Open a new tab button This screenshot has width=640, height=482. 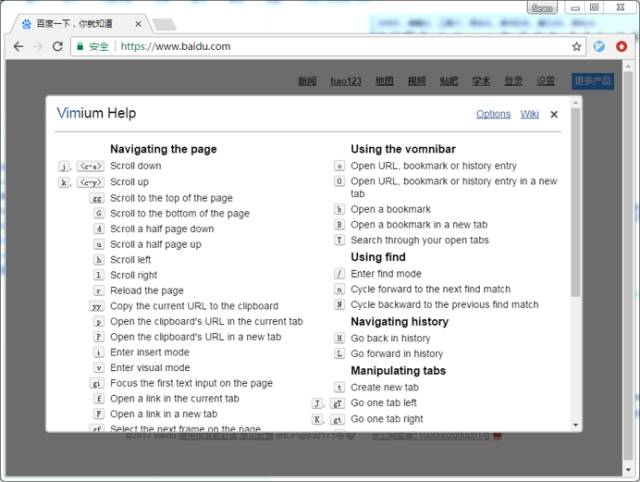point(164,24)
